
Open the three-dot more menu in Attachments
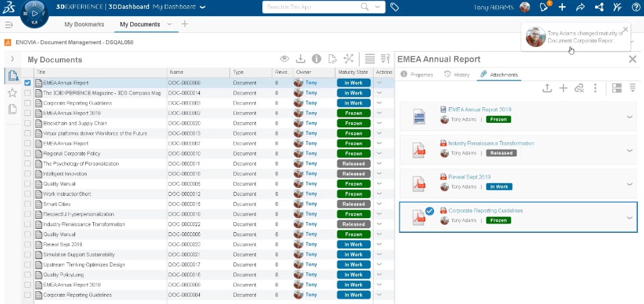click(595, 88)
